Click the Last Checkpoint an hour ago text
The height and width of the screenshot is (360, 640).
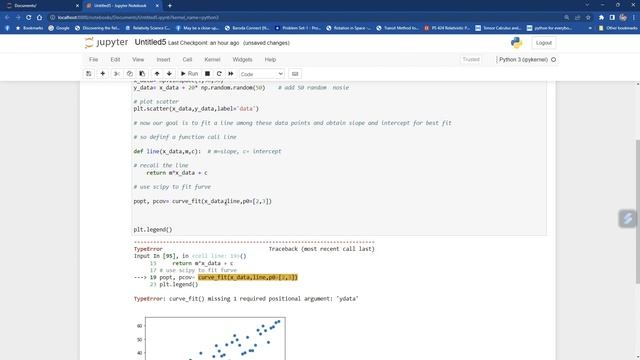[x=204, y=43]
